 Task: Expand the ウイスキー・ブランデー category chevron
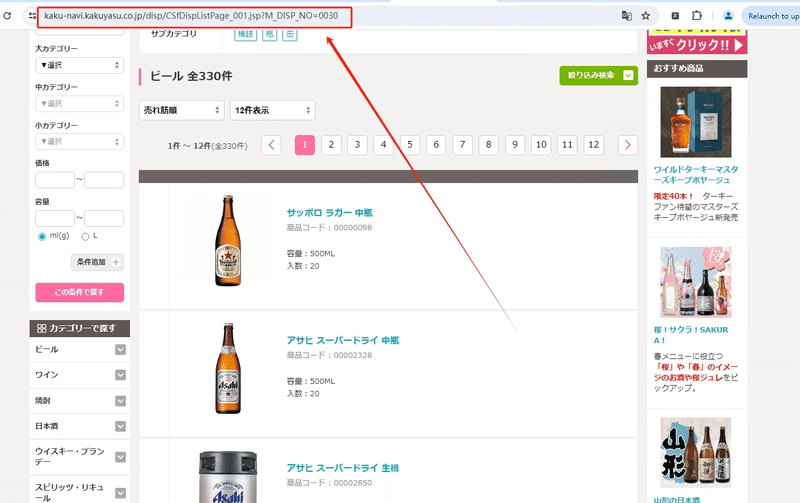[120, 457]
